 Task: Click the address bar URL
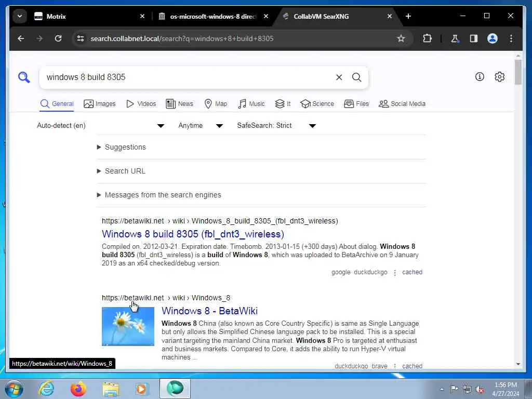tap(182, 38)
